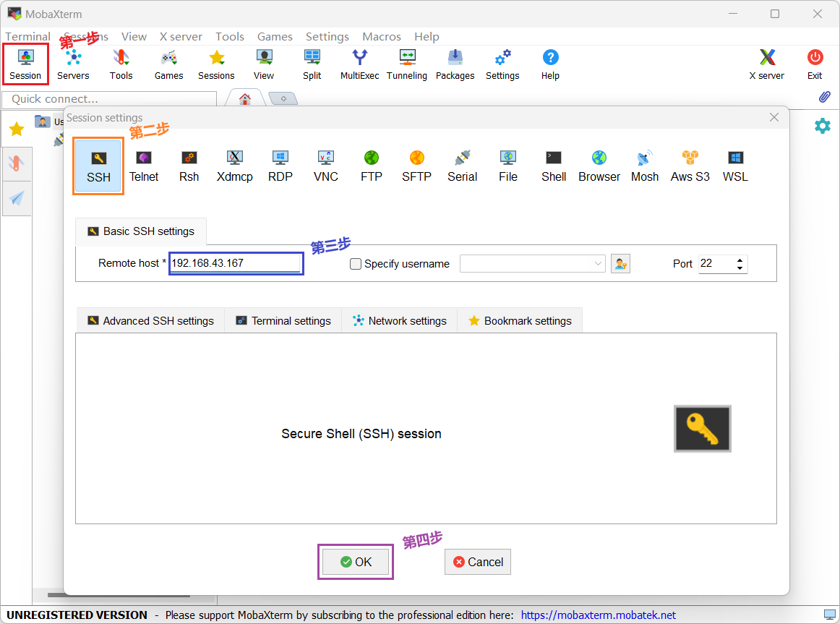Switch to Basic SSH settings tab

click(141, 231)
